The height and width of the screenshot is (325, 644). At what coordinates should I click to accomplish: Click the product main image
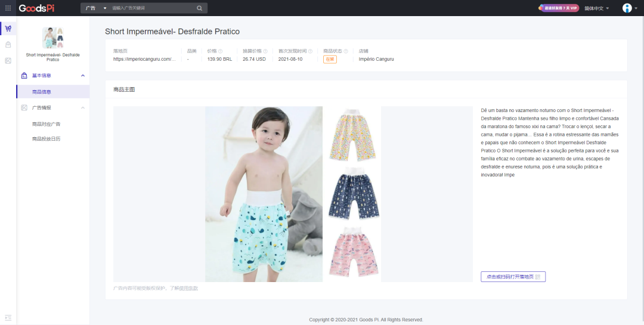(293, 194)
